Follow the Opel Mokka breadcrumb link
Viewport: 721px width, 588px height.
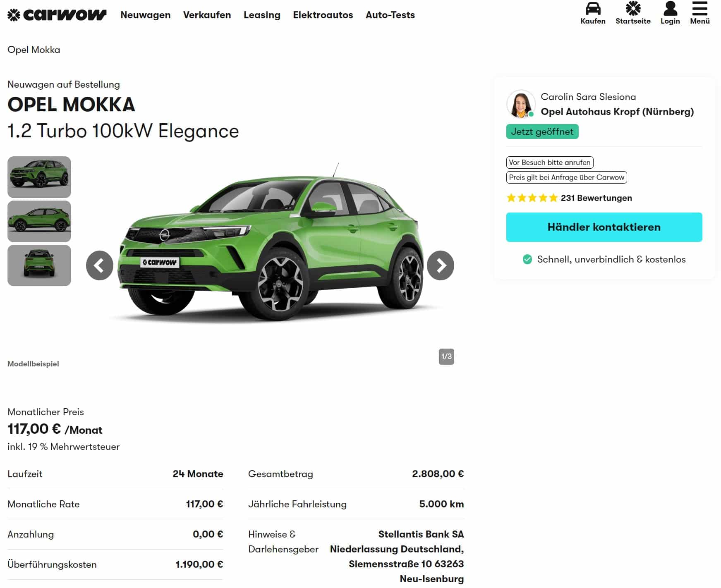click(34, 50)
